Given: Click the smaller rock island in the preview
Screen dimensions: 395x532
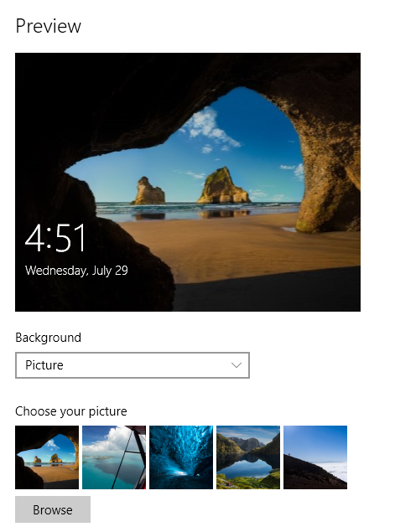Looking at the screenshot, I should click(x=148, y=191).
